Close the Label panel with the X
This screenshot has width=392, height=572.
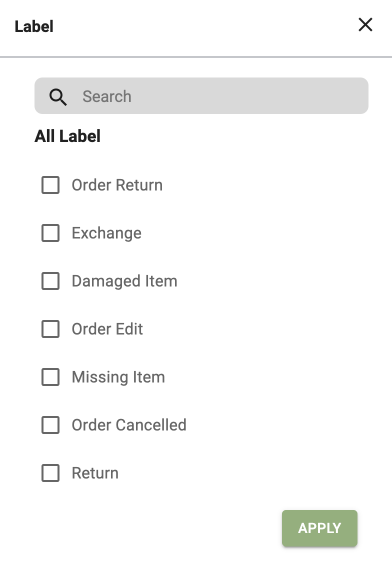[x=365, y=25]
